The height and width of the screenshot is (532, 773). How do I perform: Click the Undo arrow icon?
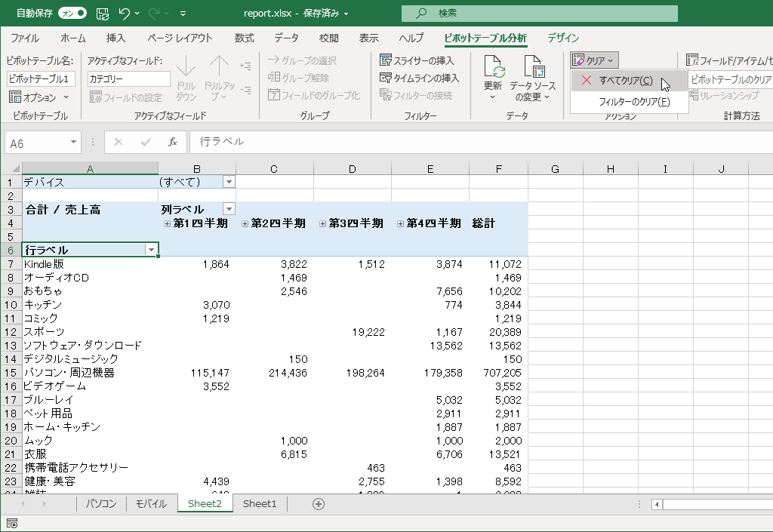click(x=125, y=14)
